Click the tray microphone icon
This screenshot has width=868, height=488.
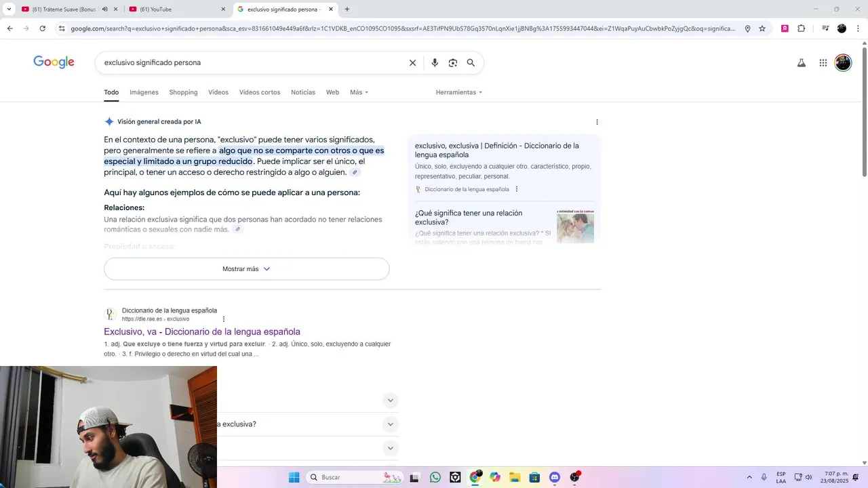(x=764, y=477)
